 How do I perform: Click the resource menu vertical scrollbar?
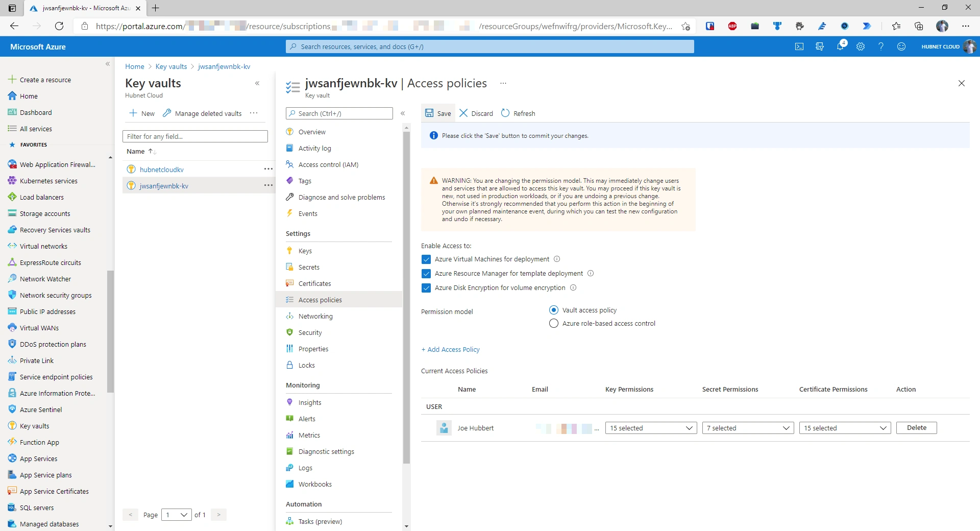tap(406, 298)
